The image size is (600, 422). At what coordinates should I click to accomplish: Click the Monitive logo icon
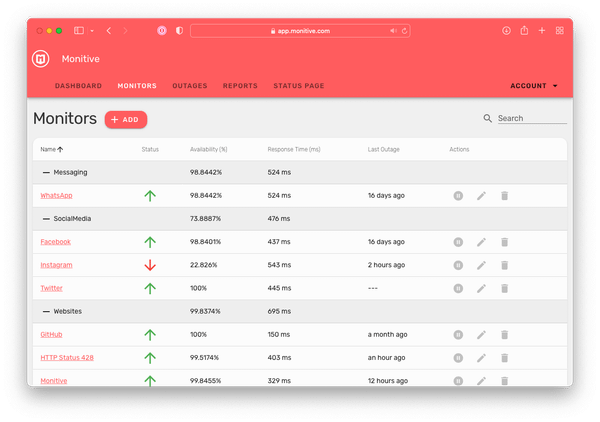(x=41, y=59)
